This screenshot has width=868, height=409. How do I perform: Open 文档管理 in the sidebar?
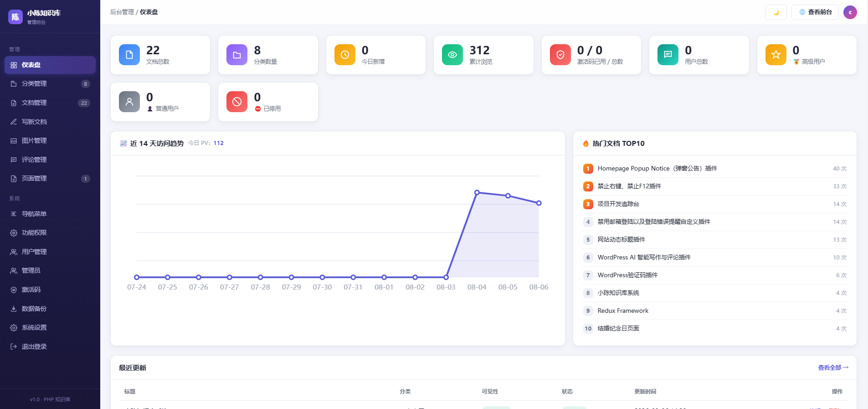click(50, 103)
